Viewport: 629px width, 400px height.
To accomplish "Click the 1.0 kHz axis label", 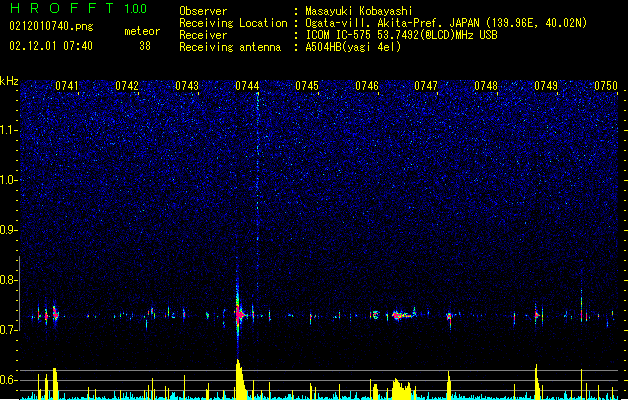I will coord(8,180).
